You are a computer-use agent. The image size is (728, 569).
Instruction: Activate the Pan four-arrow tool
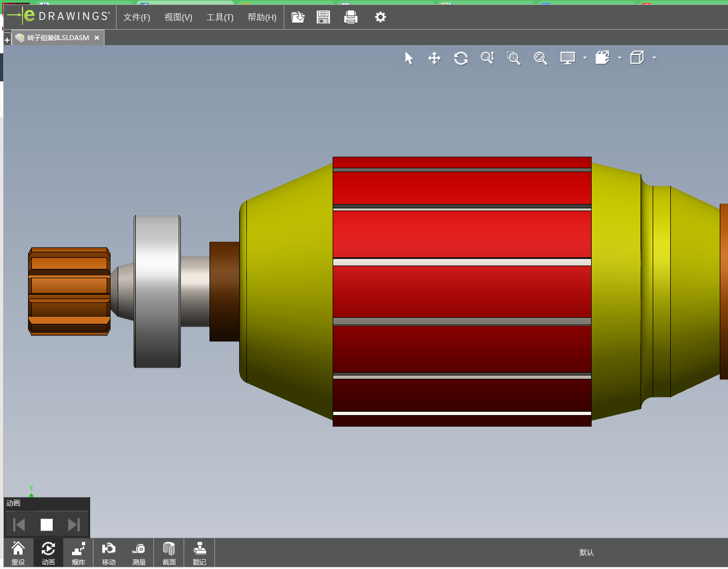click(434, 58)
